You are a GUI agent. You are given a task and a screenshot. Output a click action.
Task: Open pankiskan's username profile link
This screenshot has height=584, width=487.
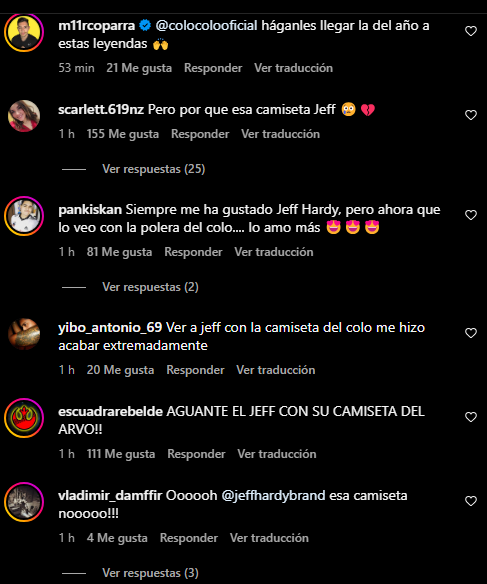point(90,210)
